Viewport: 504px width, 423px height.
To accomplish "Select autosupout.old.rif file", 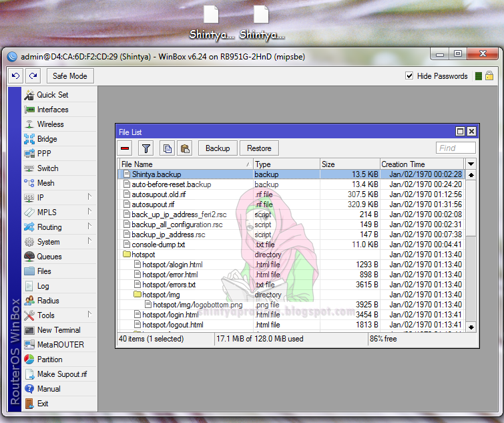I will 291,194.
